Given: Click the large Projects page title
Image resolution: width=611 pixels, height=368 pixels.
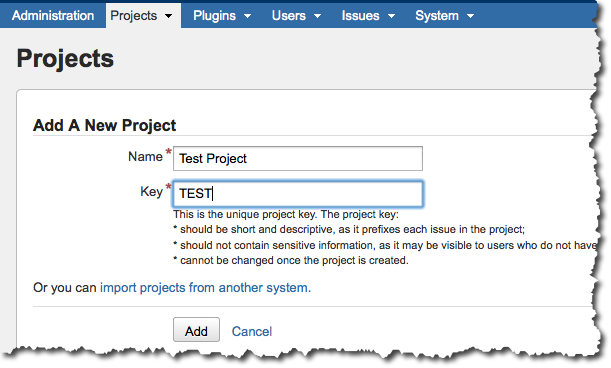Looking at the screenshot, I should [65, 58].
